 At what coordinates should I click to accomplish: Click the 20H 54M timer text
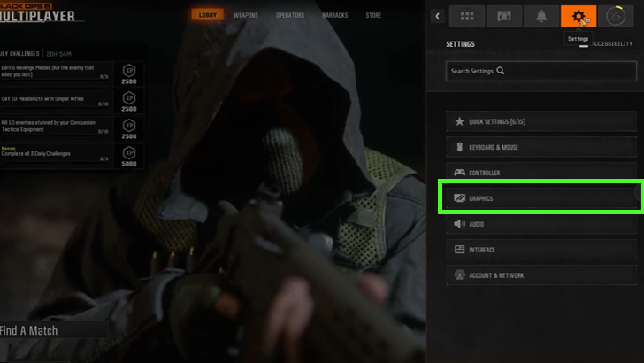click(58, 54)
